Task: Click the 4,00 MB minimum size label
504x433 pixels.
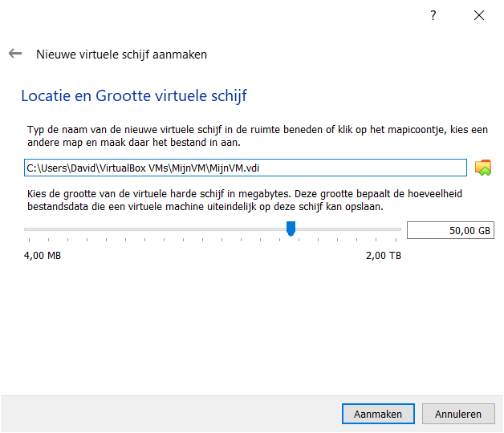Action: [43, 256]
